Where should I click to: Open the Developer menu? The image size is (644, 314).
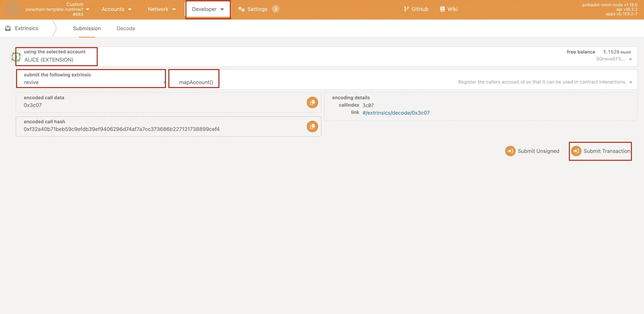click(x=208, y=9)
